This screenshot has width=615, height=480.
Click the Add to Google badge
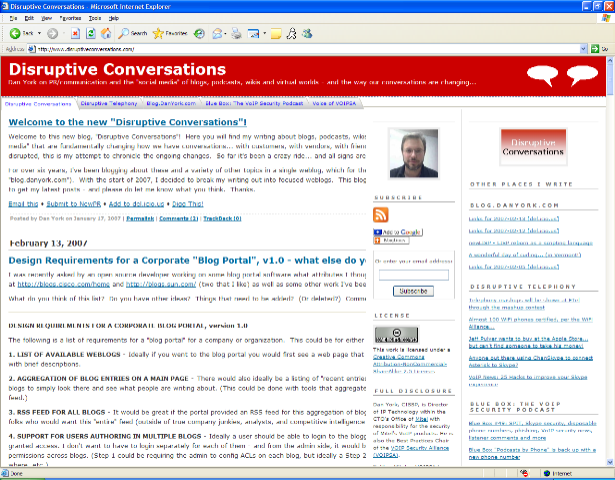[x=398, y=232]
